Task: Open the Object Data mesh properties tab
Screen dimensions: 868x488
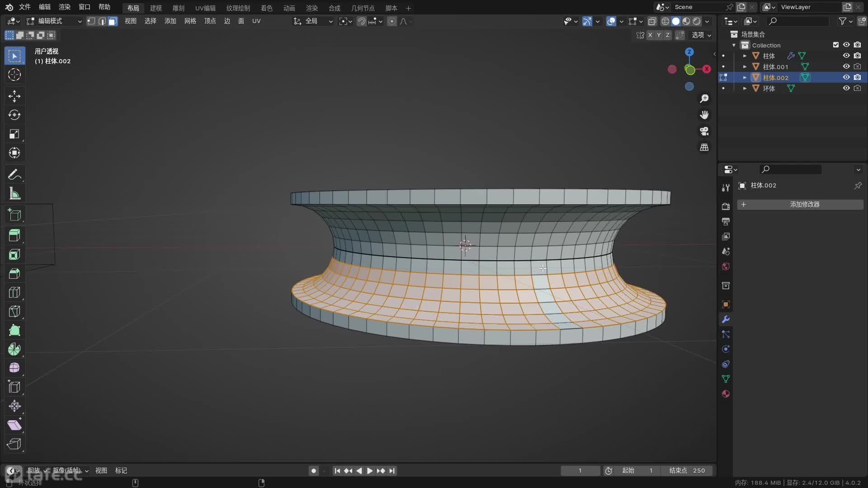Action: 726,379
